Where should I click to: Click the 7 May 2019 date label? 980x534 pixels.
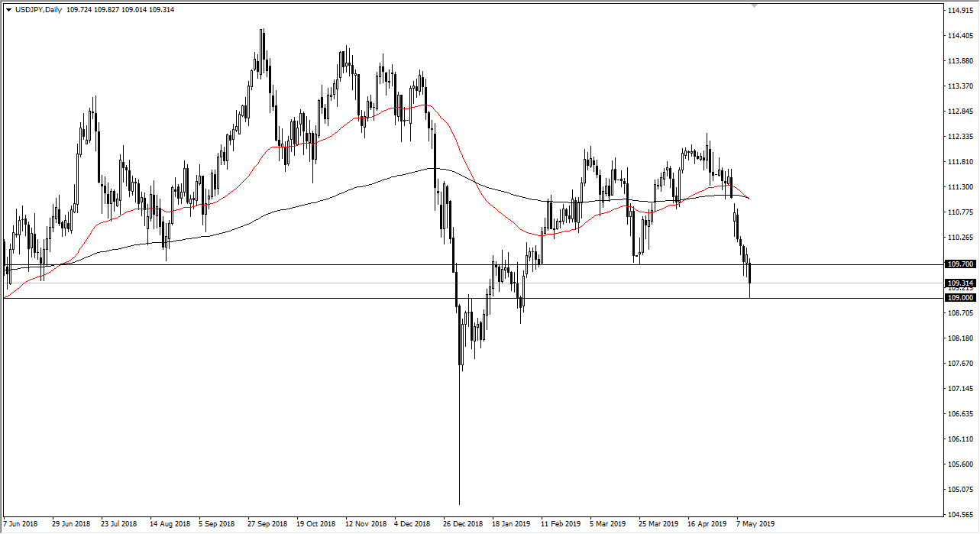tap(755, 525)
